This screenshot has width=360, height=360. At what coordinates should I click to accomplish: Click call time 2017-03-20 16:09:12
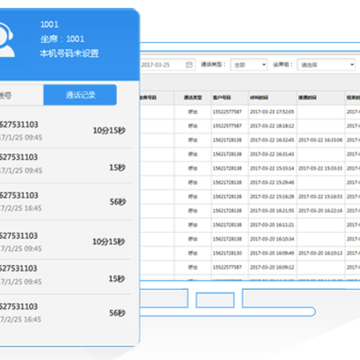(x=272, y=267)
